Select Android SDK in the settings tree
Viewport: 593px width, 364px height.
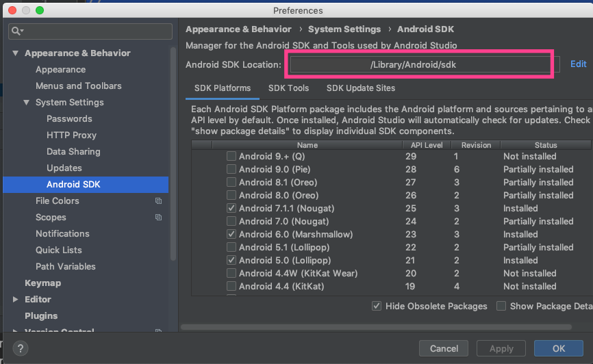point(86,185)
